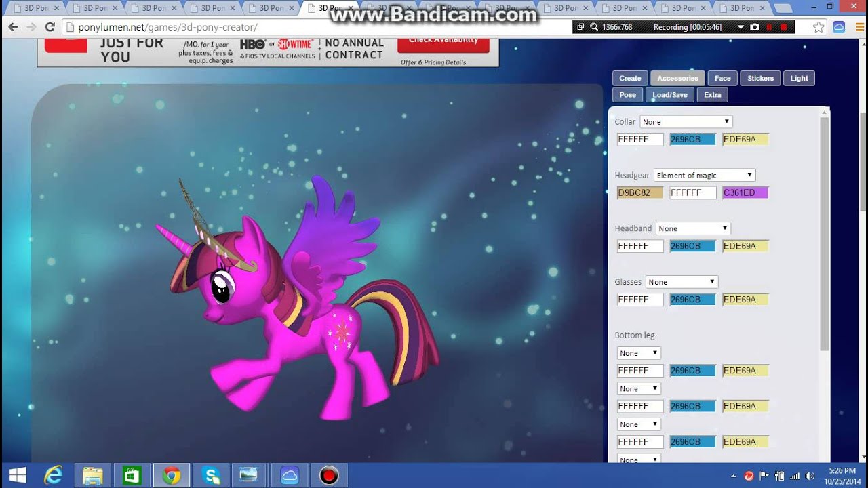Image resolution: width=868 pixels, height=488 pixels.
Task: Expand the Collar dropdown
Action: point(686,122)
